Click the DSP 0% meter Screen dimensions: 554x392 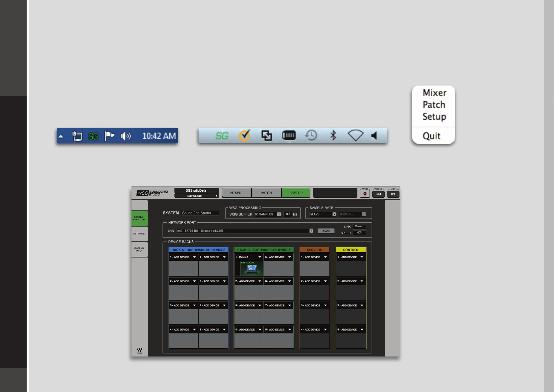click(393, 194)
